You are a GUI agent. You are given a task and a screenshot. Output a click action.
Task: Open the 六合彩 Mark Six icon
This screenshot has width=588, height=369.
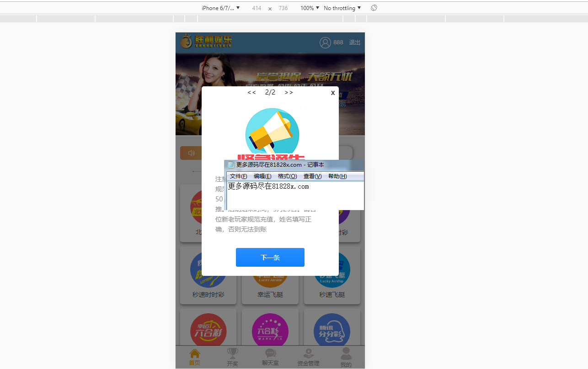click(x=270, y=331)
